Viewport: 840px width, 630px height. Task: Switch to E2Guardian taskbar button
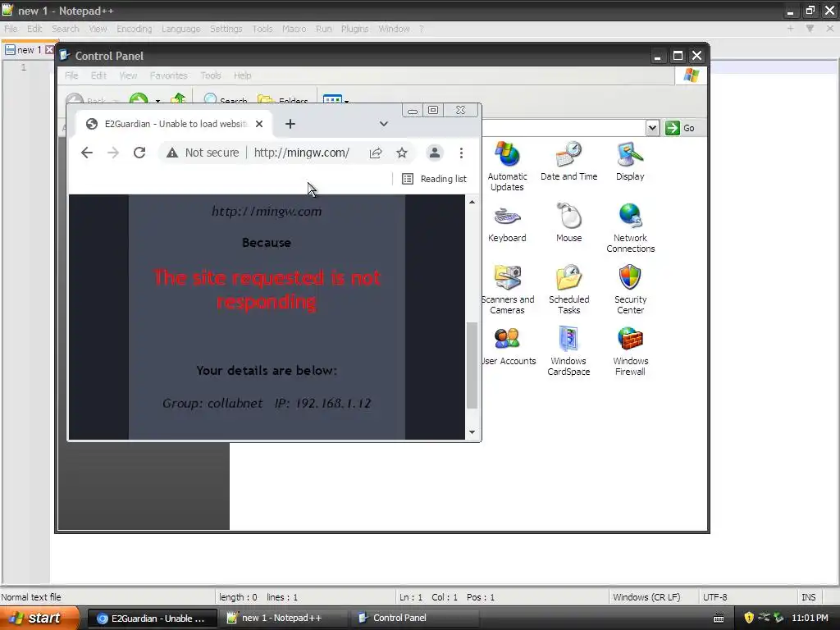click(x=152, y=619)
